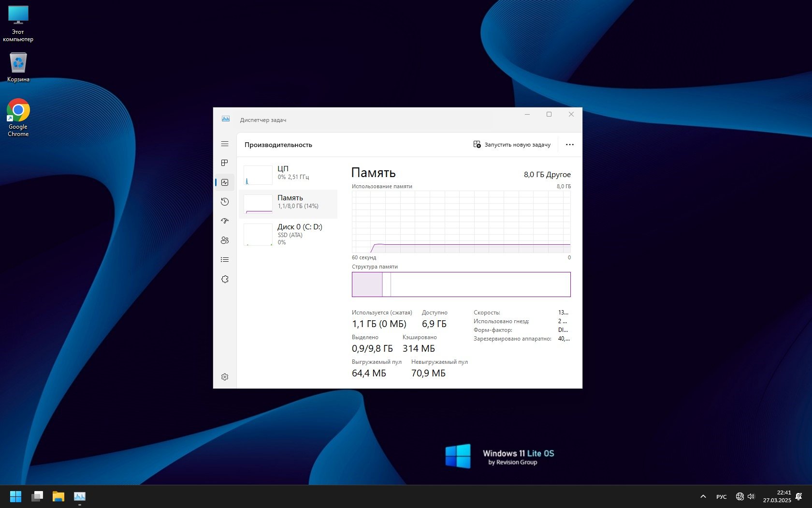
Task: Click the memory composition bar
Action: coord(461,284)
